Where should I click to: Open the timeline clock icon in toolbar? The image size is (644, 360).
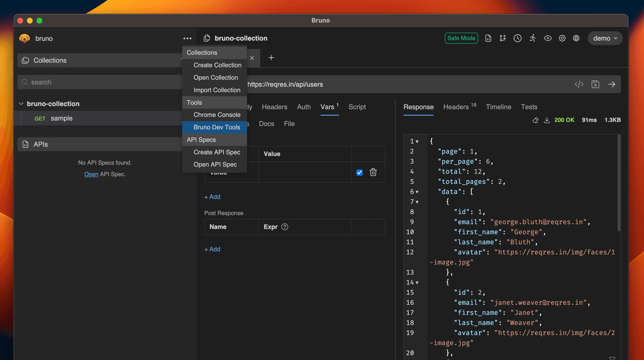[x=518, y=38]
